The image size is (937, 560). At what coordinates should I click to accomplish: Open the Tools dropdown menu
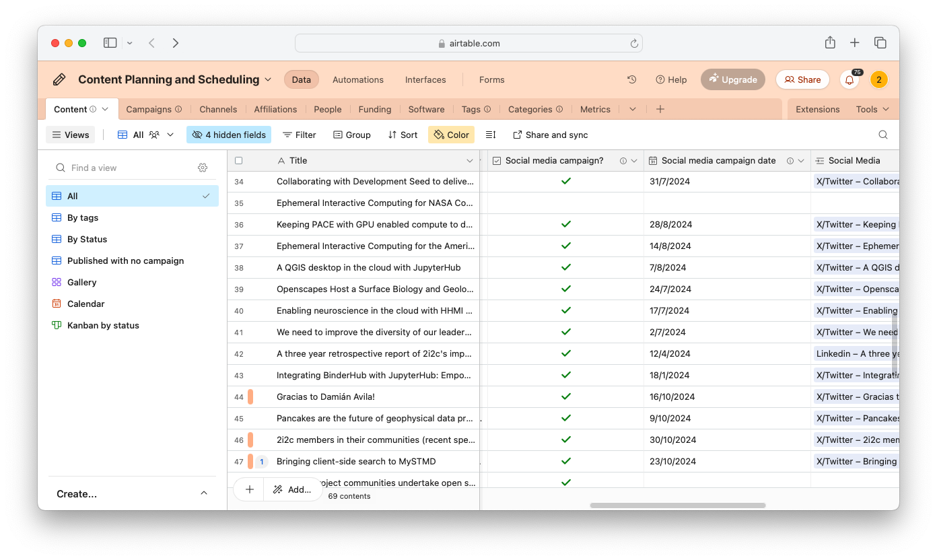tap(872, 109)
